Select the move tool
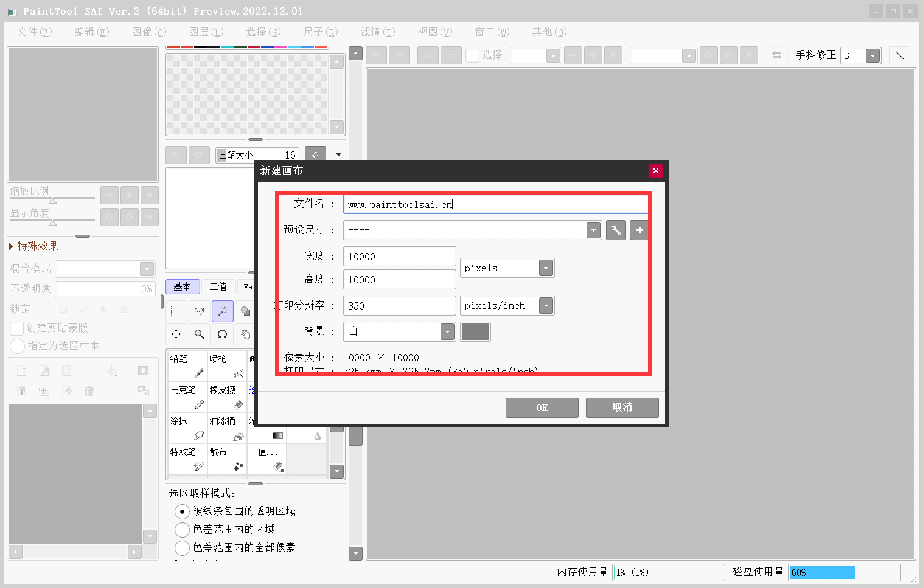 pyautogui.click(x=176, y=334)
